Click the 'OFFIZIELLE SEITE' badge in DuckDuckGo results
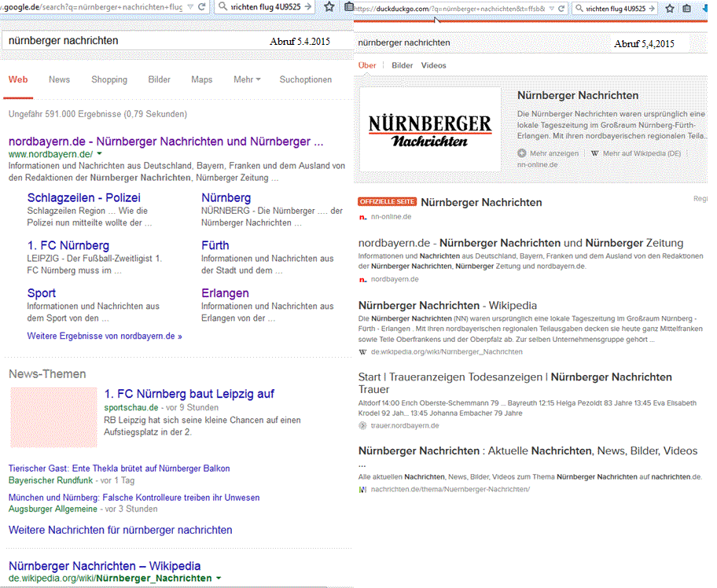Image resolution: width=717 pixels, height=588 pixels. pos(388,202)
